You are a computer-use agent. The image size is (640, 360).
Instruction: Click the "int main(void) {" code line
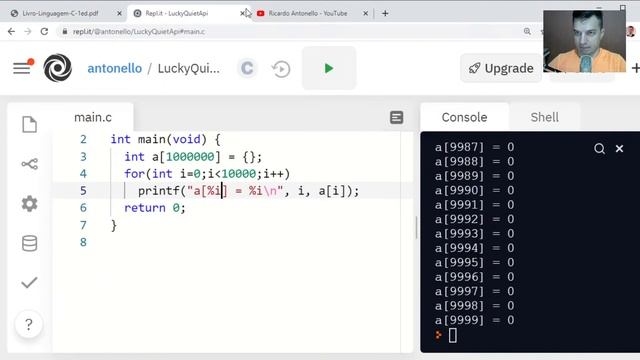tap(165, 139)
